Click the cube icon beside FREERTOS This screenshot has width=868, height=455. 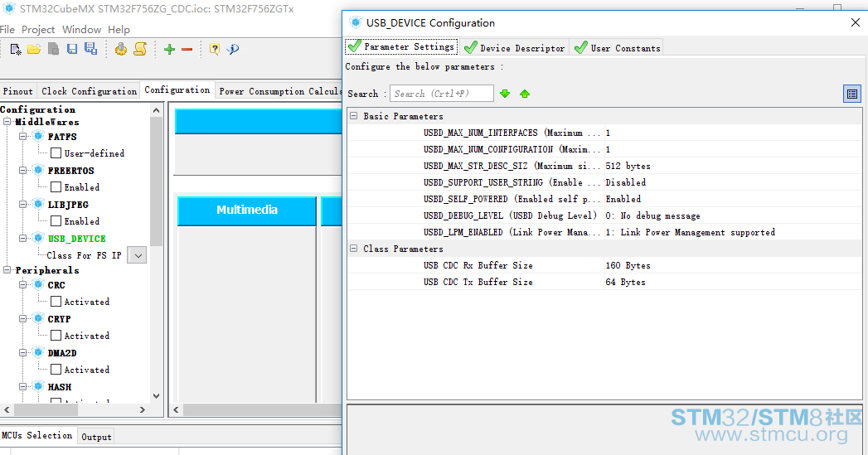[x=38, y=170]
